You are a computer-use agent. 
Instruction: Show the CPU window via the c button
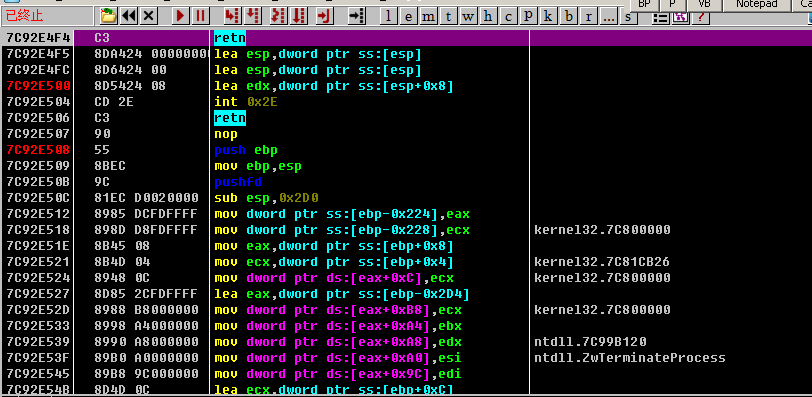pos(508,16)
